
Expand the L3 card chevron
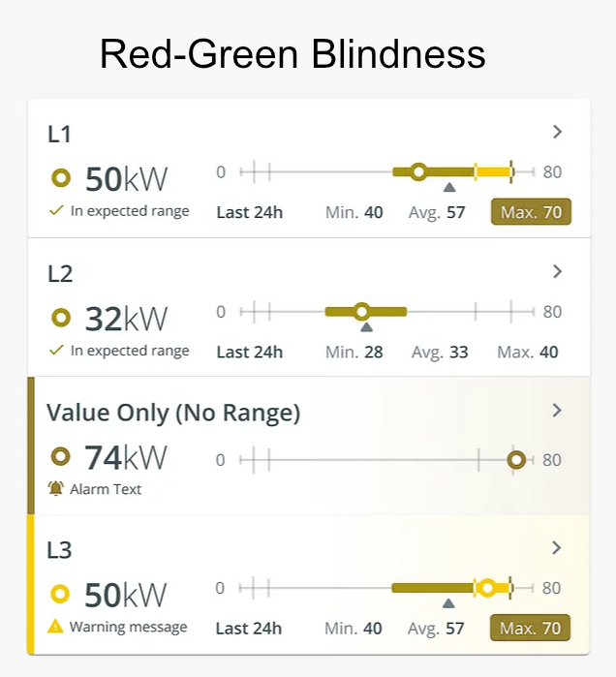coord(557,548)
